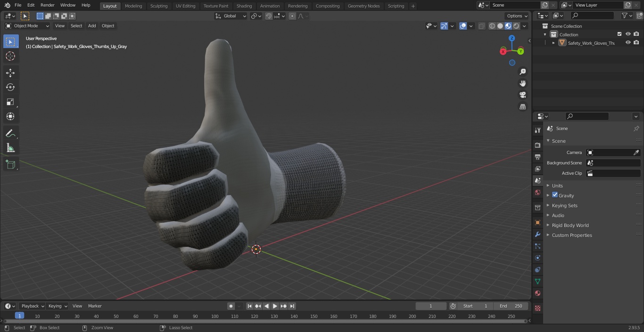Activate the Select Box tool

pos(10,41)
